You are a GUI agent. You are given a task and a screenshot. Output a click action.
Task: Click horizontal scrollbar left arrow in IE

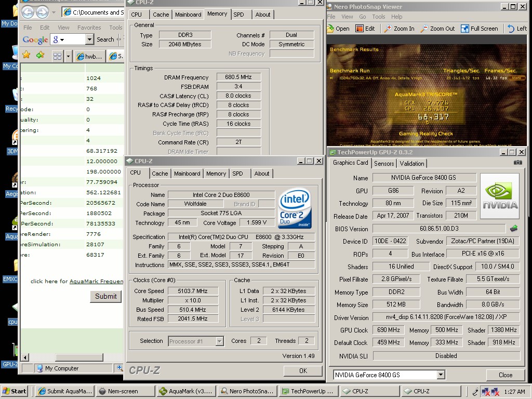tap(24, 357)
